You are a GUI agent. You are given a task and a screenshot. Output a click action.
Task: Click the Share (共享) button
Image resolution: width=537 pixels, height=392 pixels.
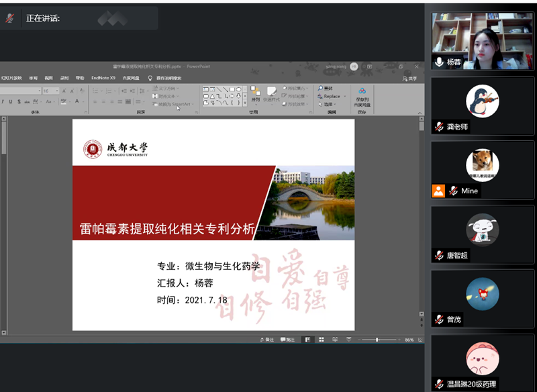pyautogui.click(x=409, y=78)
